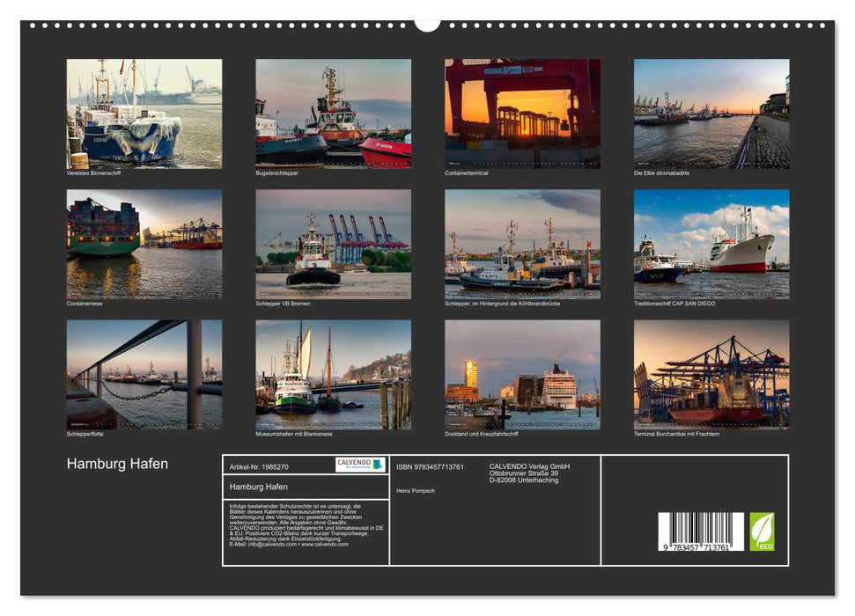The image size is (855, 616).
Task: Select the "Schlepper, im Hintergrund die Köhlbrandbrücke" photo
Action: tap(522, 244)
